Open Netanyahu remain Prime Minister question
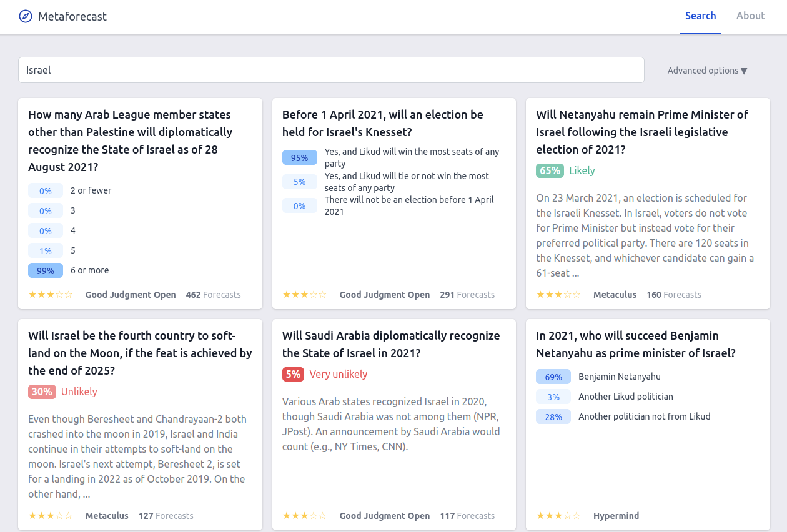The image size is (787, 532). [642, 132]
